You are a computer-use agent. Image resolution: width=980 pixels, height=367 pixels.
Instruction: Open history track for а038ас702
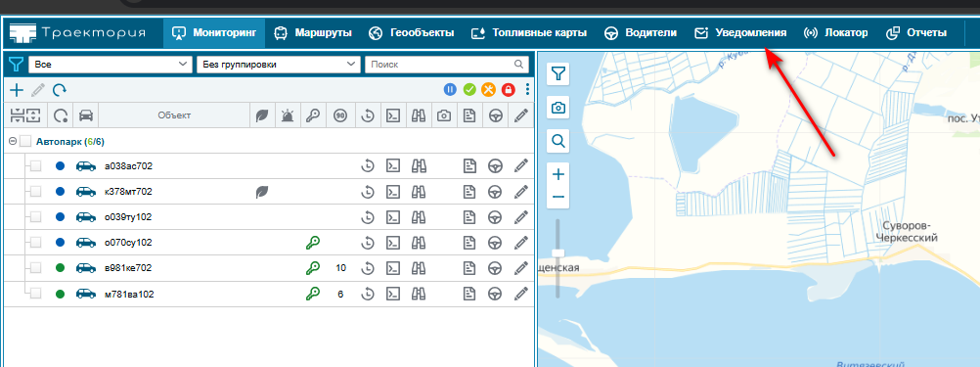tap(368, 166)
